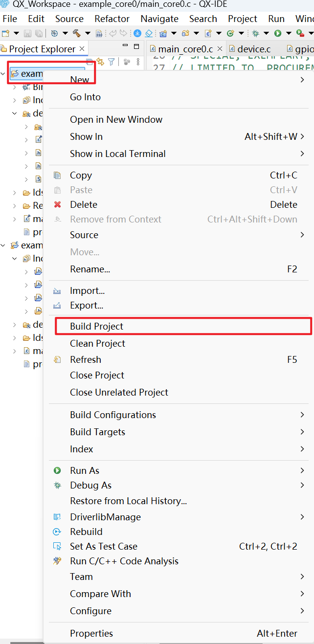Expand the Binaries node under first project
Image resolution: width=314 pixels, height=644 pixels.
coord(15,87)
